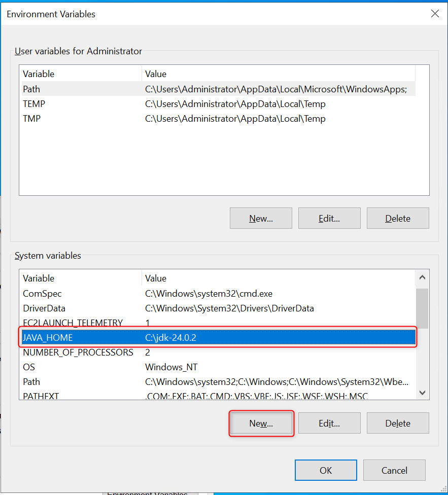448x495 pixels.
Task: Select the EC2LAUNCH_TELEMETRY system variable
Action: [219, 323]
